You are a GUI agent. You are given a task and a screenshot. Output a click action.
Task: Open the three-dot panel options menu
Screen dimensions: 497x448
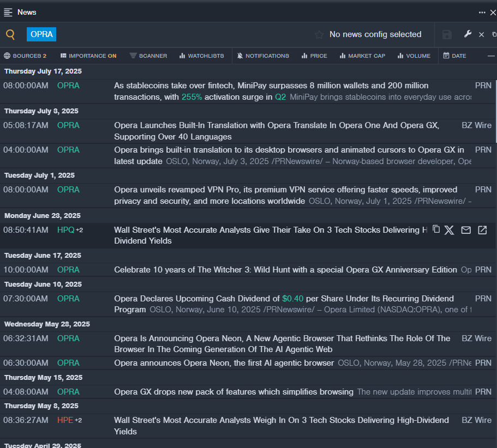point(482,13)
